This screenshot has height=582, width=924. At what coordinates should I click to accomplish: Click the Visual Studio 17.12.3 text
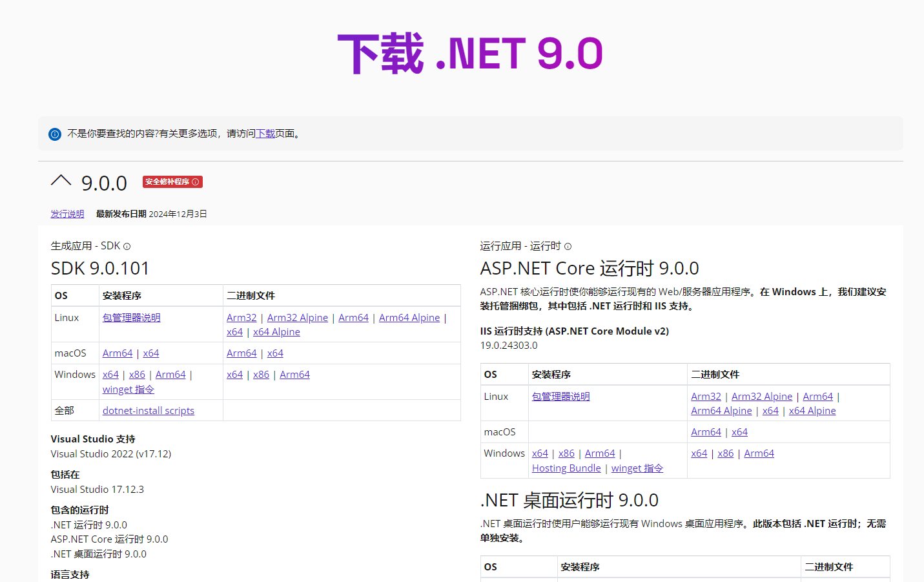98,490
